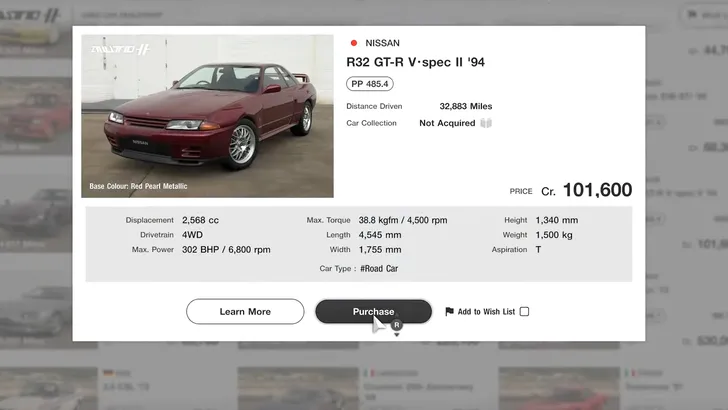This screenshot has width=728, height=410.
Task: Click the Base Colour: Red Pearl Metallic label
Action: point(138,186)
